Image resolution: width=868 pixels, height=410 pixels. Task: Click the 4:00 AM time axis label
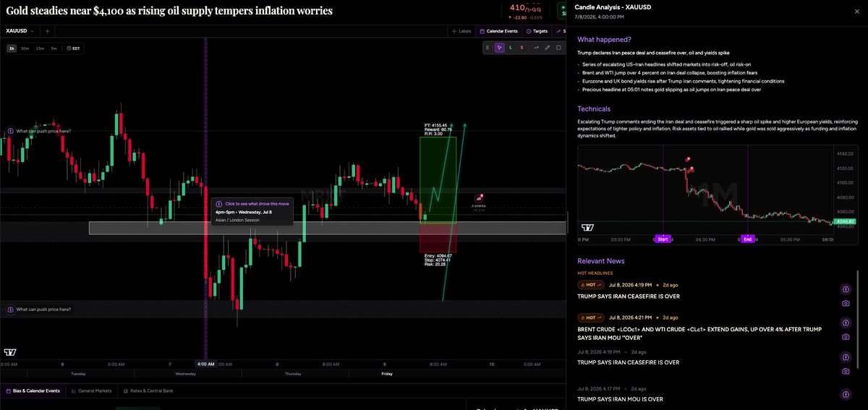click(205, 364)
